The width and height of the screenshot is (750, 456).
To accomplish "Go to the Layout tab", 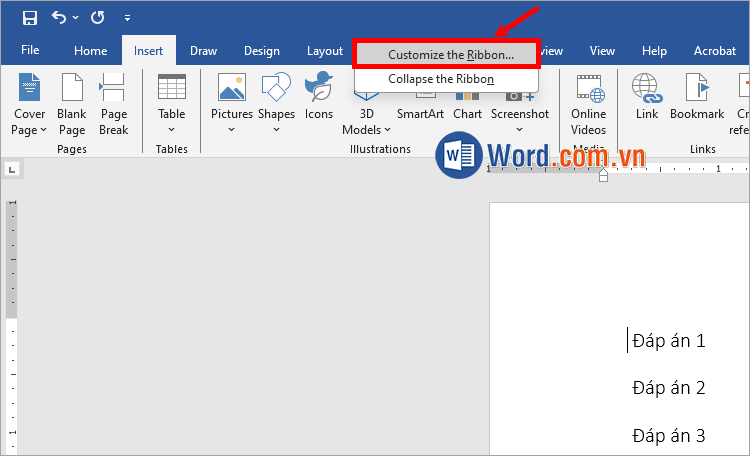I will click(x=325, y=51).
